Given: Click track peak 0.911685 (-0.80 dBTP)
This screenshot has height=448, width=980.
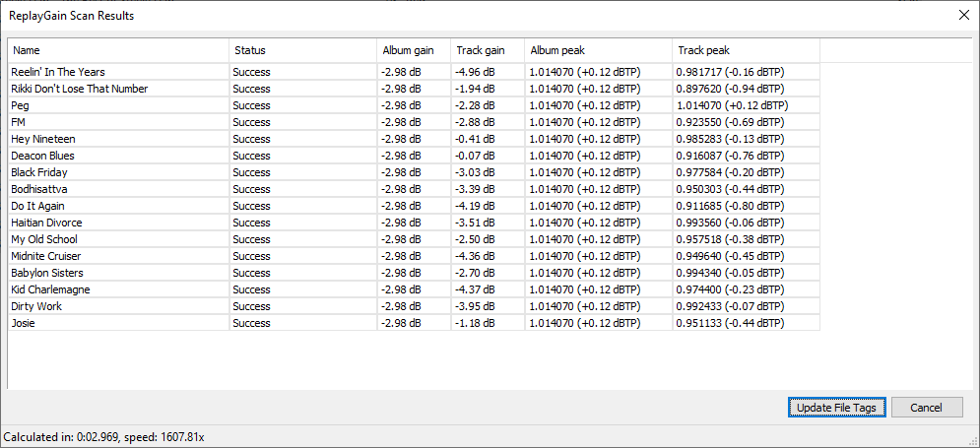Looking at the screenshot, I should (730, 206).
